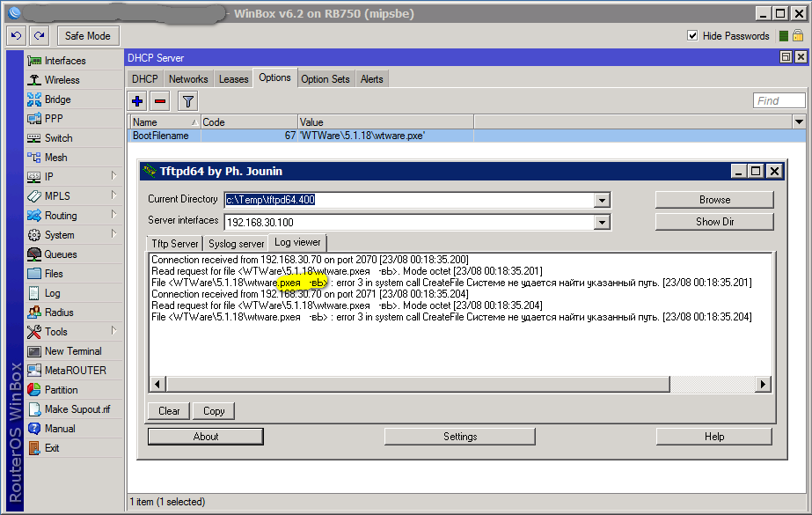
Task: Open New Terminal from sidebar
Action: pos(72,351)
